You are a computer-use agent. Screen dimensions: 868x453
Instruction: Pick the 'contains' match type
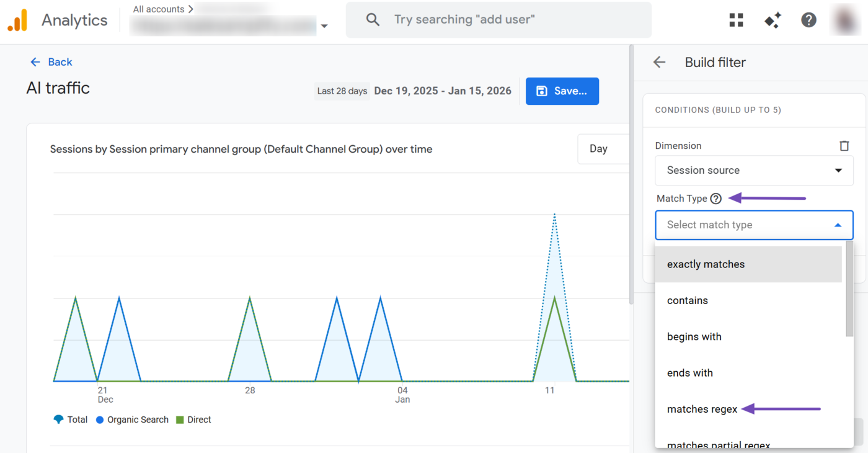[x=687, y=300]
